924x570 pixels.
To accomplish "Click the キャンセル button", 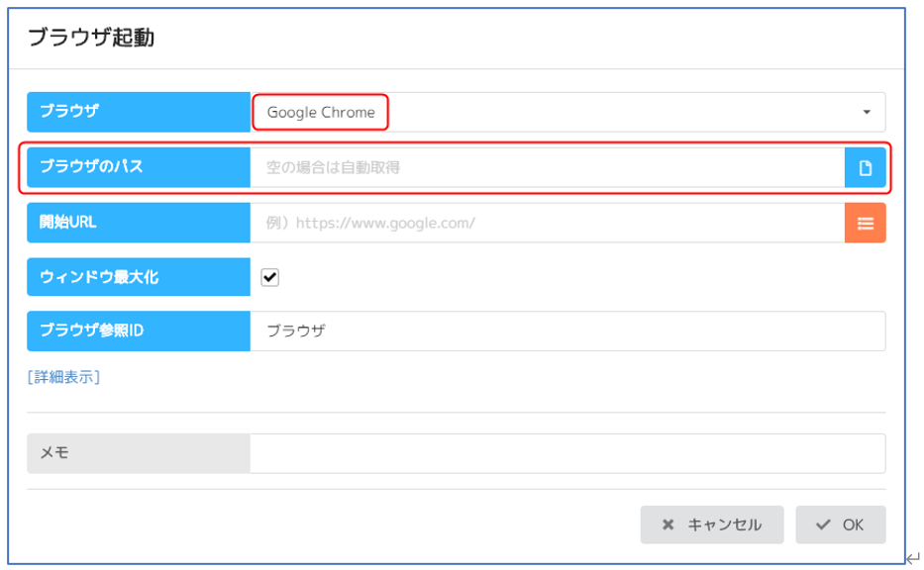I will click(x=712, y=524).
